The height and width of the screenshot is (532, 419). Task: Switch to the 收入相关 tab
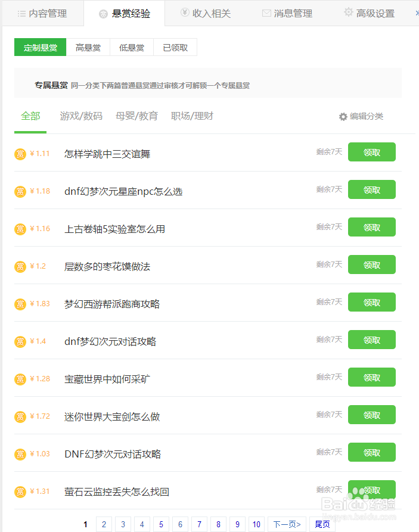pos(205,13)
